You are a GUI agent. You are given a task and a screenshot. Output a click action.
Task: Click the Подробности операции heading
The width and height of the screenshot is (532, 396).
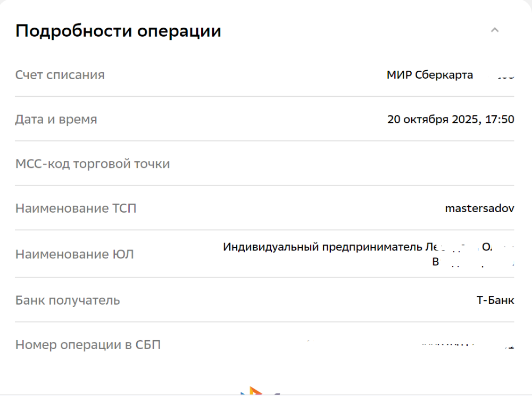118,31
